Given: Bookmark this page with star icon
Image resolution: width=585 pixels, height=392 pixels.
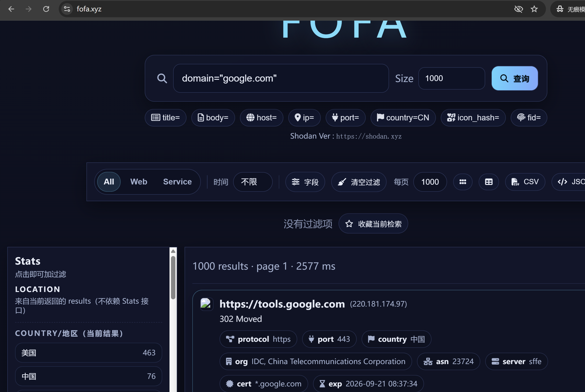Looking at the screenshot, I should tap(534, 9).
